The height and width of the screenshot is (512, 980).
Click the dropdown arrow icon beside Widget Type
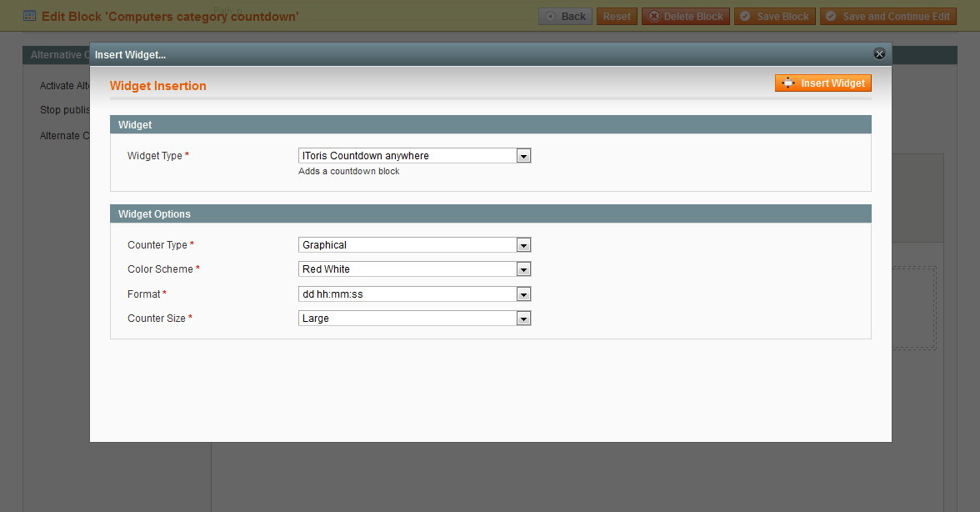coord(523,155)
